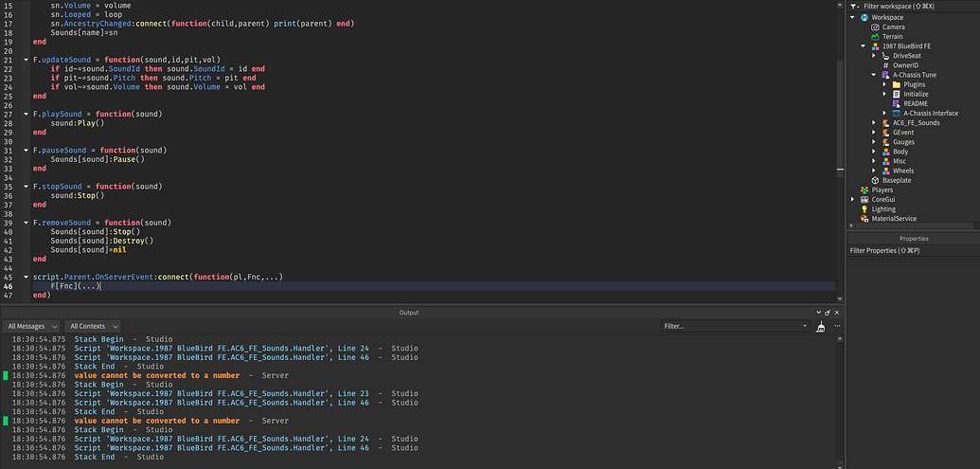Select the Baseplate part icon
Screen dimensions: 980x469
click(x=875, y=180)
